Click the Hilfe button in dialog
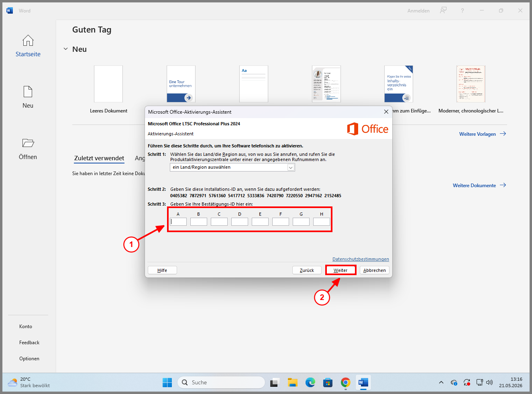 pos(162,270)
